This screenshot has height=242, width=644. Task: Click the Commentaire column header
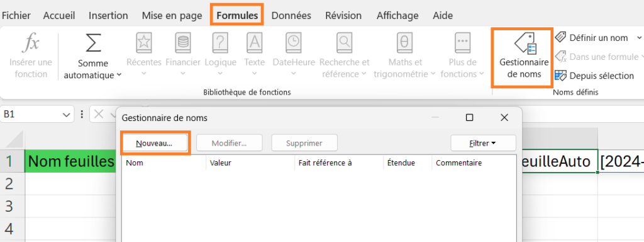pos(474,163)
